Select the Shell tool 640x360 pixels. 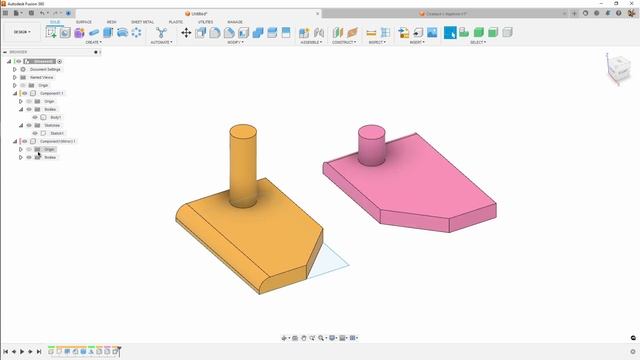pyautogui.click(x=243, y=33)
